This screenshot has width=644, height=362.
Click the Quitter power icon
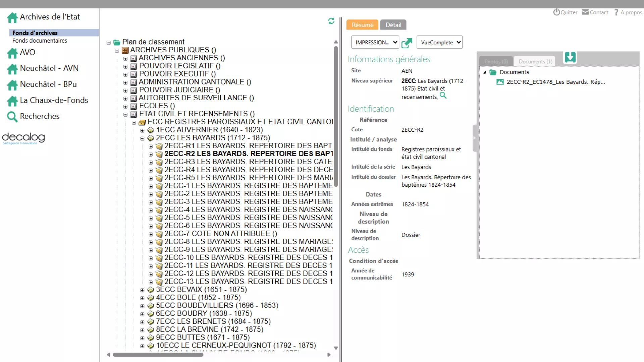click(556, 12)
